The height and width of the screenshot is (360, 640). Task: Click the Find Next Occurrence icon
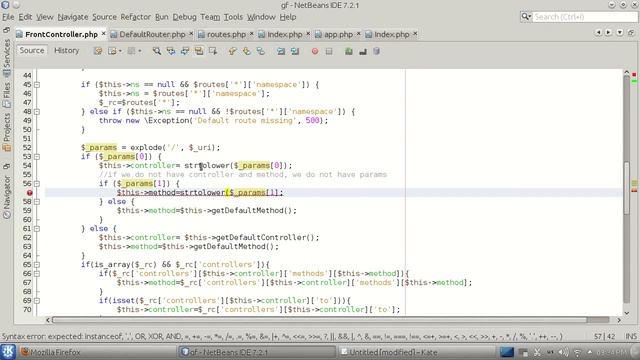coord(184,51)
